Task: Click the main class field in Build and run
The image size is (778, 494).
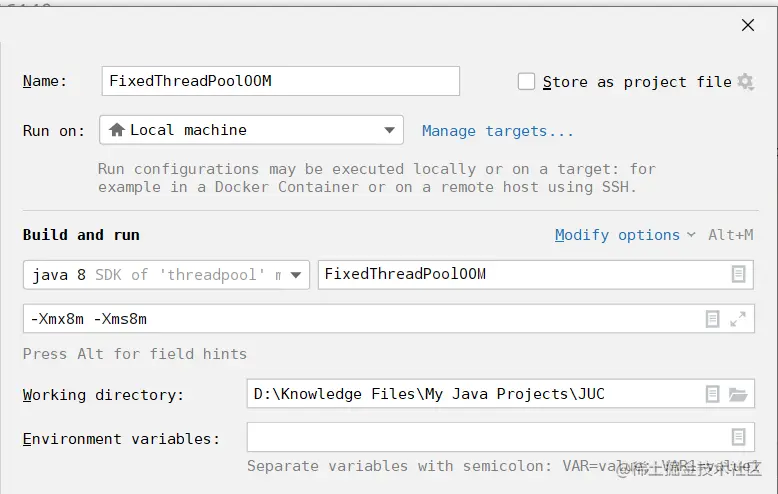Action: [x=520, y=274]
